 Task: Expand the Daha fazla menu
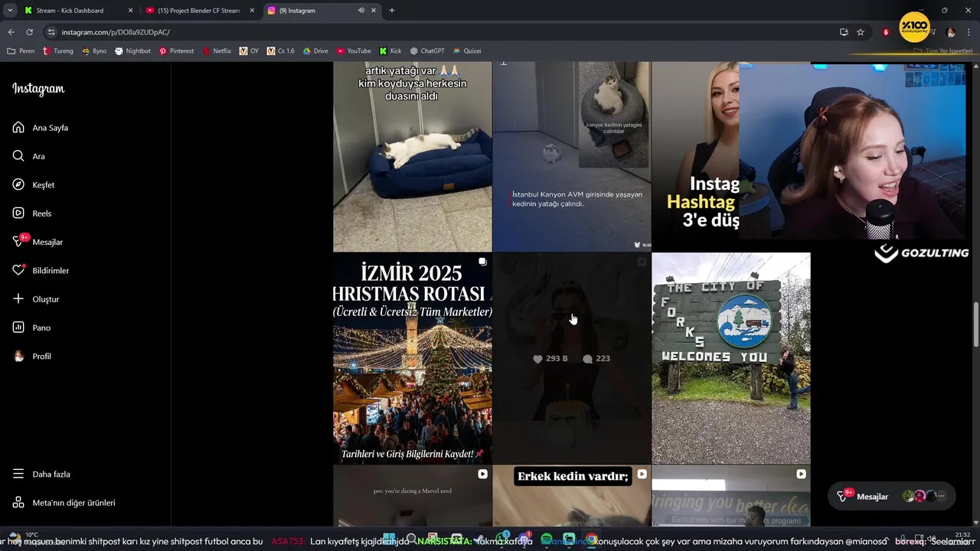[x=41, y=474]
